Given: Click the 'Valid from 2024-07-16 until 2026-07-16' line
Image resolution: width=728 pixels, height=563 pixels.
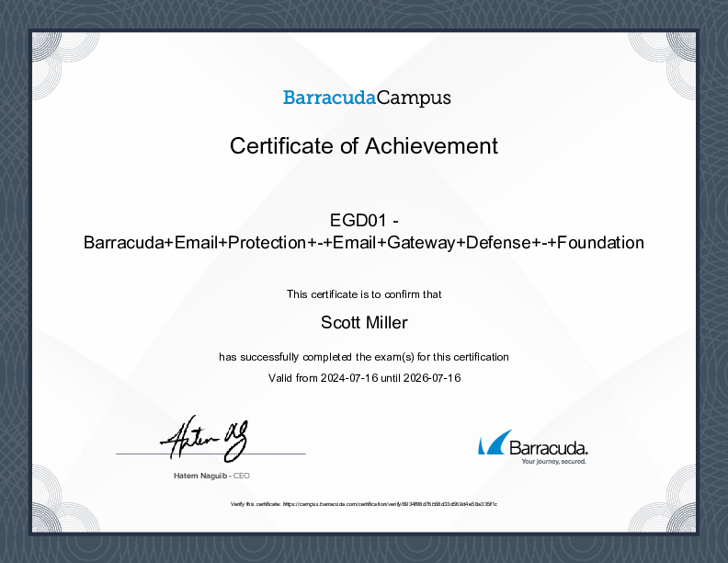Looking at the screenshot, I should click(364, 378).
